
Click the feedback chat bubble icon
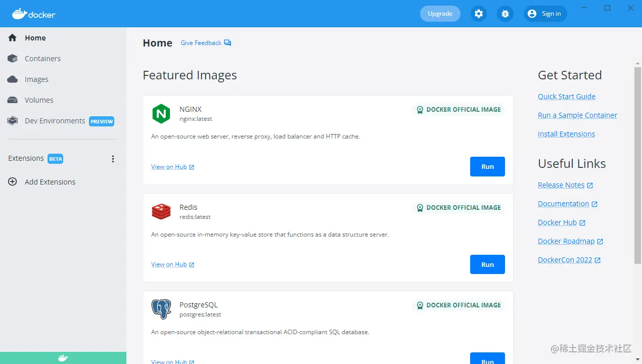click(227, 43)
